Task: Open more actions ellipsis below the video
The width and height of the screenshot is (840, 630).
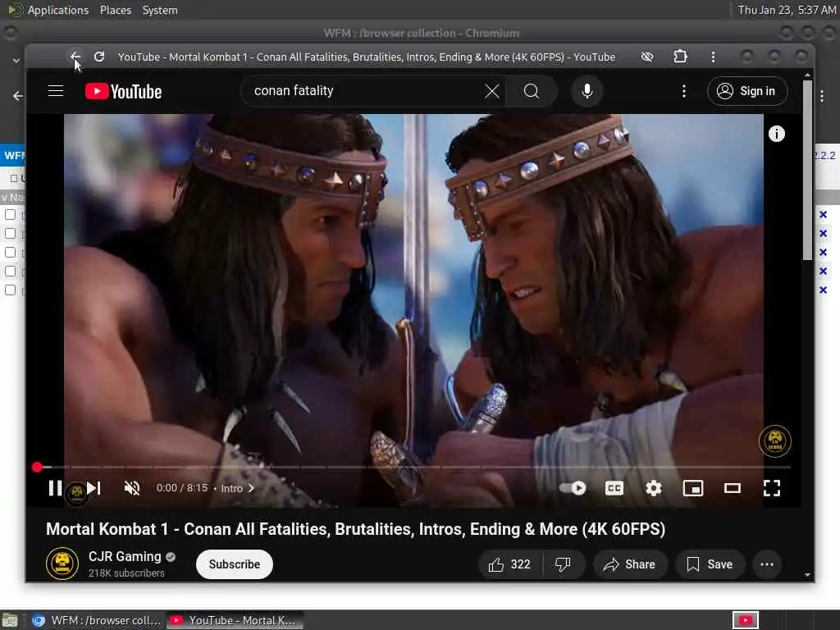Action: click(767, 564)
